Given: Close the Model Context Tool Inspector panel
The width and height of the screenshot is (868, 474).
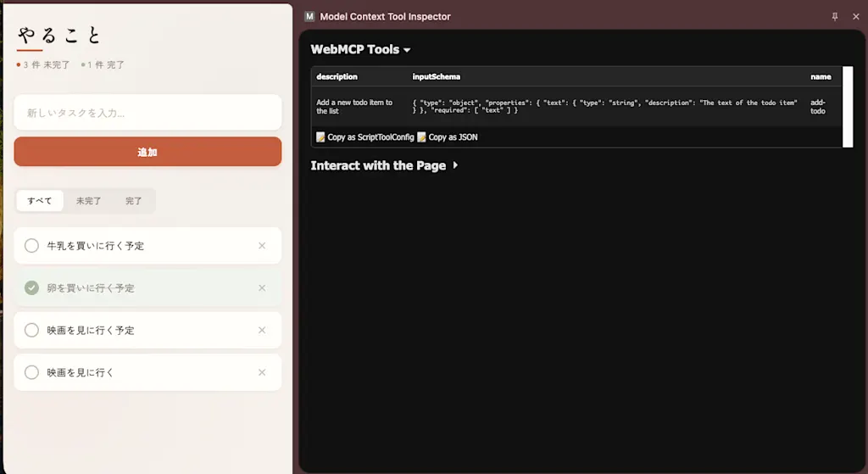Looking at the screenshot, I should [856, 17].
